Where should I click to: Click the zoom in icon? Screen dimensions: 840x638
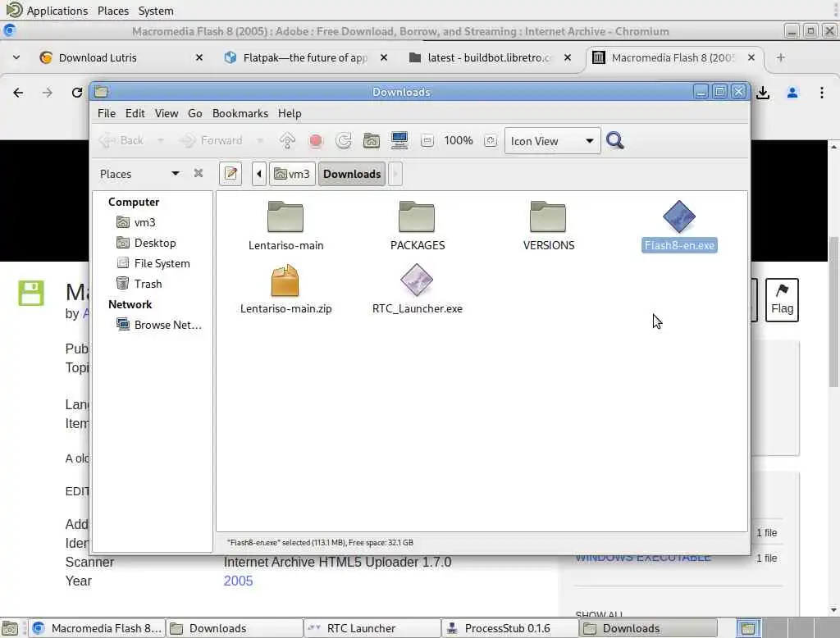tap(491, 141)
